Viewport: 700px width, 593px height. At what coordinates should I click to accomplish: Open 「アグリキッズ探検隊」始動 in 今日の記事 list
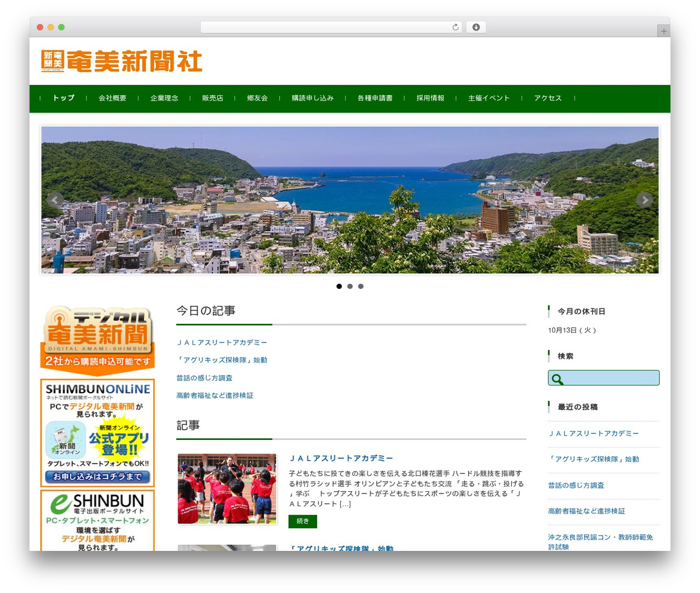[x=222, y=360]
